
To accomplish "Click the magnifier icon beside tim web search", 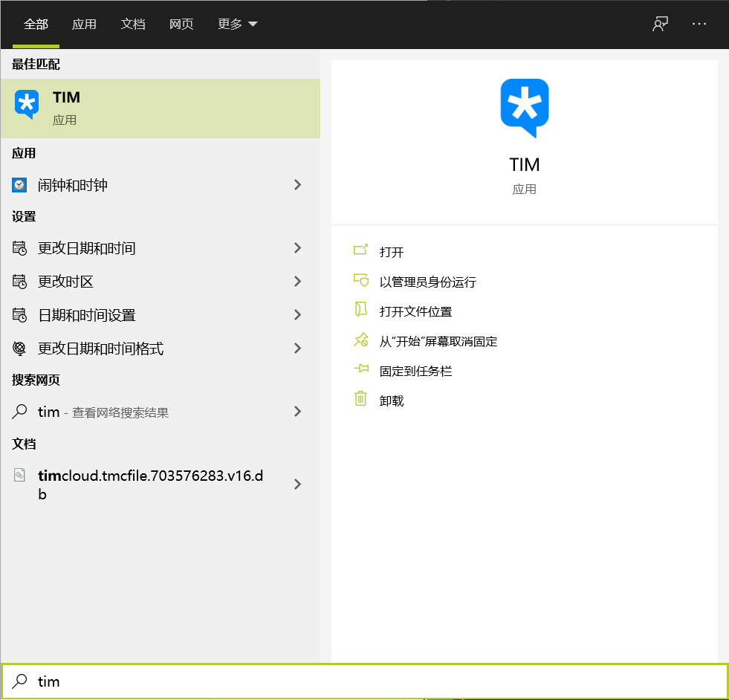I will tap(19, 412).
